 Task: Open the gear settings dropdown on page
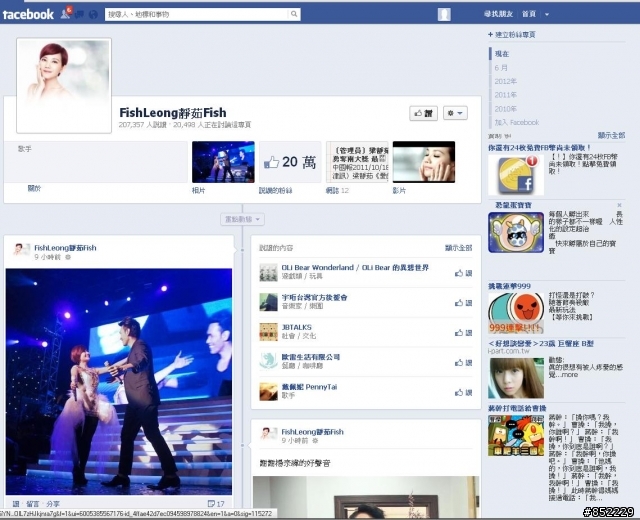coord(455,113)
